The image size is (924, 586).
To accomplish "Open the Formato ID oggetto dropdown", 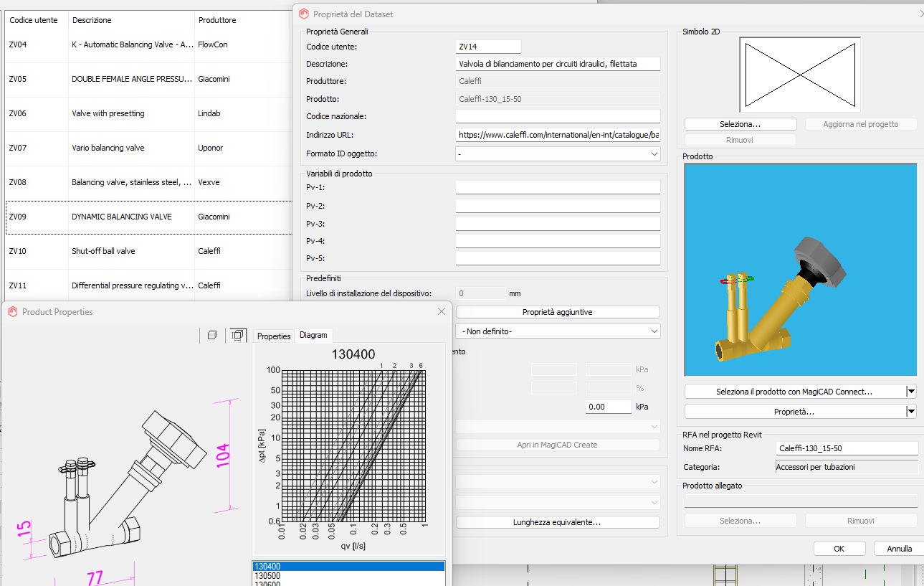I will pyautogui.click(x=558, y=153).
